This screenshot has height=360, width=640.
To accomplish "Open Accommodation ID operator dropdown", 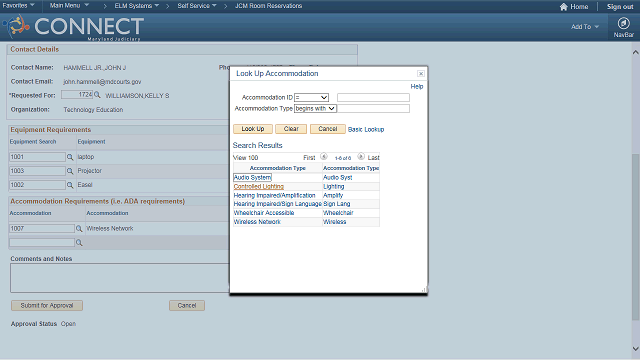I will [x=311, y=98].
